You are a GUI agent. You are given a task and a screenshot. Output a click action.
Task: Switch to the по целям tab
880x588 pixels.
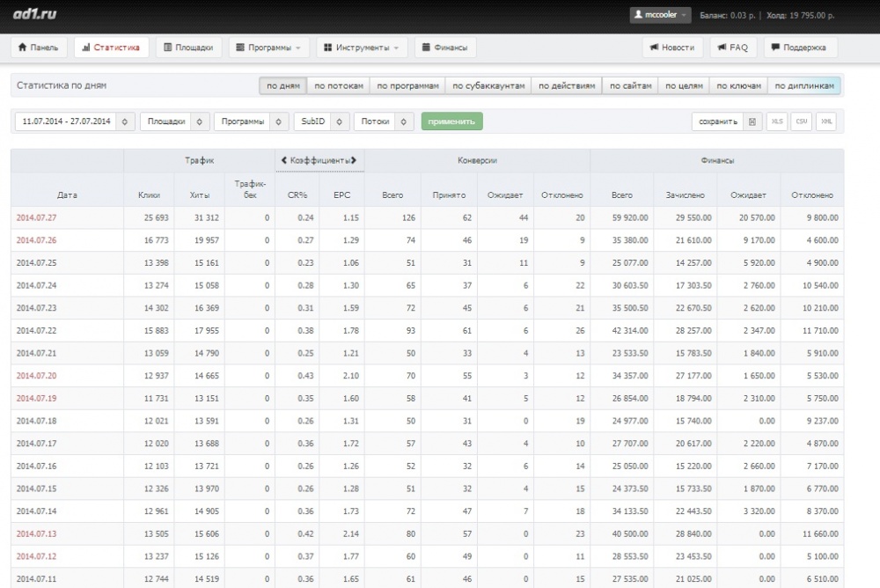(684, 86)
